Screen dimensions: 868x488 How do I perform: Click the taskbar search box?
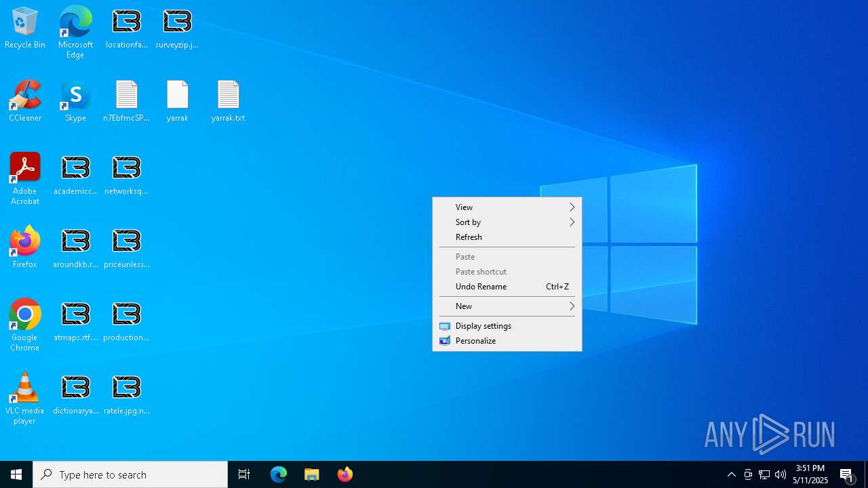pos(130,474)
